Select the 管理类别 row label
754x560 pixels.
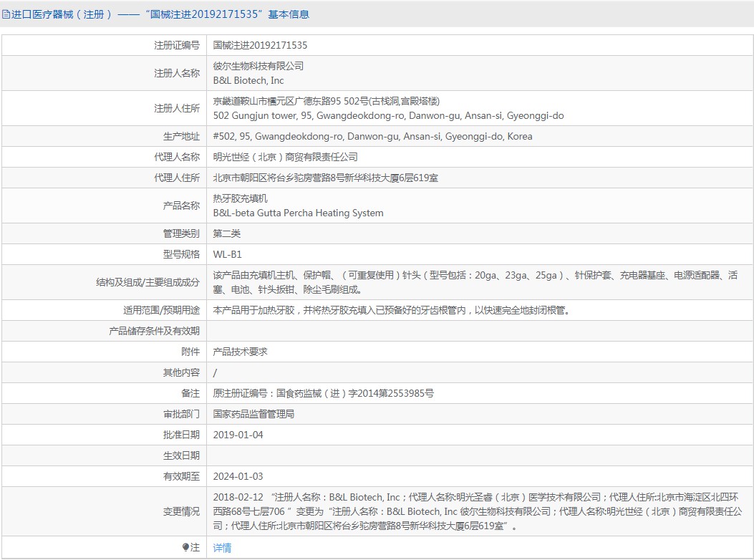(181, 233)
